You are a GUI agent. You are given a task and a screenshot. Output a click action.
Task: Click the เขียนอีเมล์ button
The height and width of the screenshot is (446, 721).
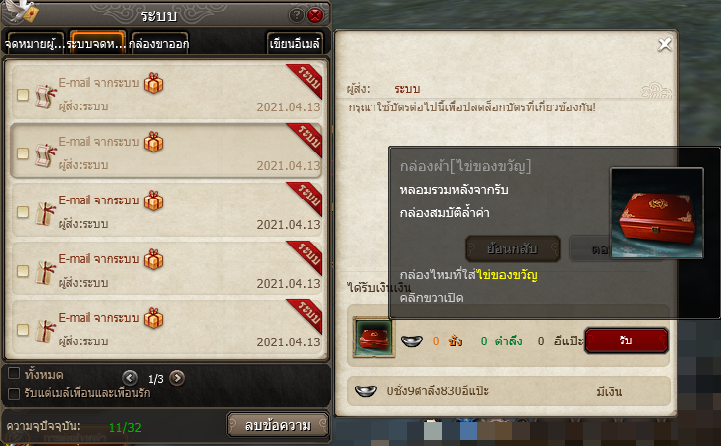coord(295,43)
